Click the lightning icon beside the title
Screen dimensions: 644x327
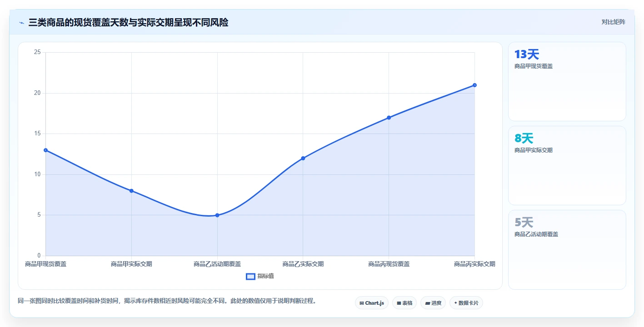(x=21, y=23)
